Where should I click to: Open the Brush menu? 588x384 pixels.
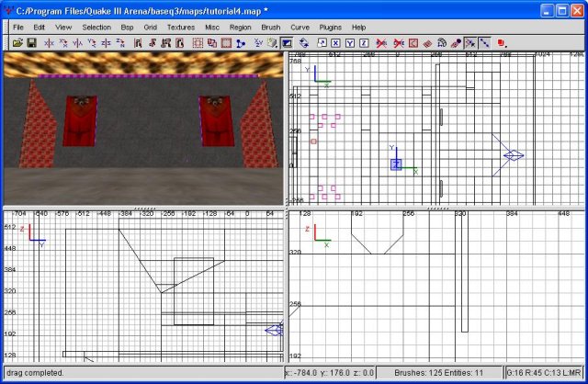[271, 28]
